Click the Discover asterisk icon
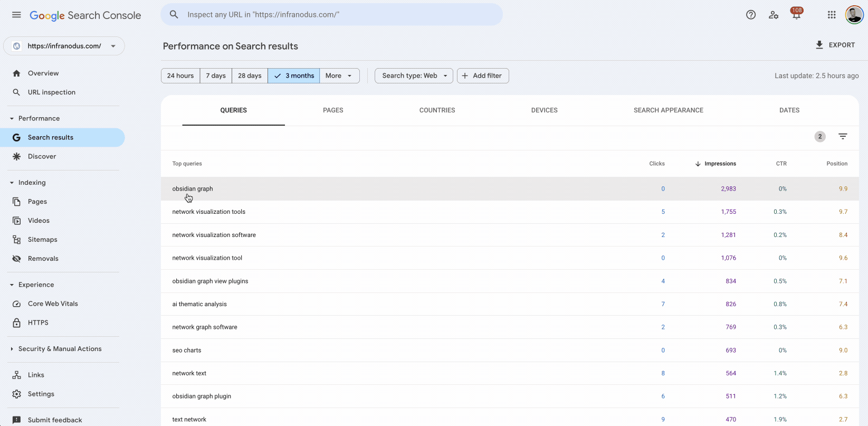This screenshot has height=426, width=868. coord(16,156)
